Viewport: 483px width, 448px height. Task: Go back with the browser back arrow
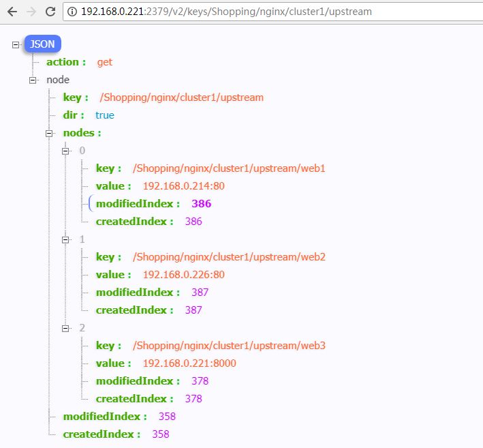click(x=12, y=12)
